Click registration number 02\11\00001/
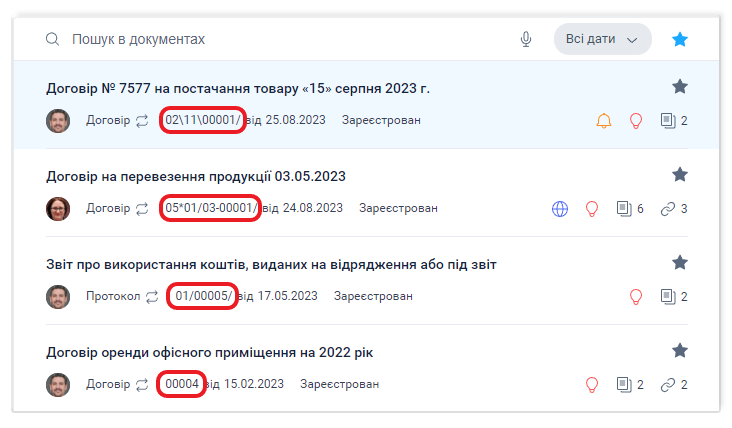This screenshot has height=428, width=732. point(203,121)
